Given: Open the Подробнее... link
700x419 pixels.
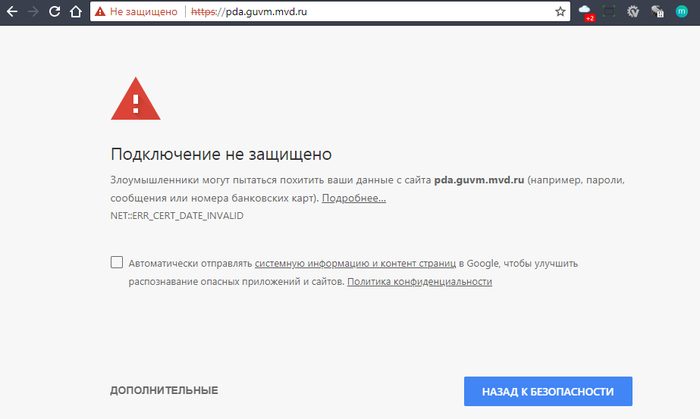Looking at the screenshot, I should click(353, 199).
